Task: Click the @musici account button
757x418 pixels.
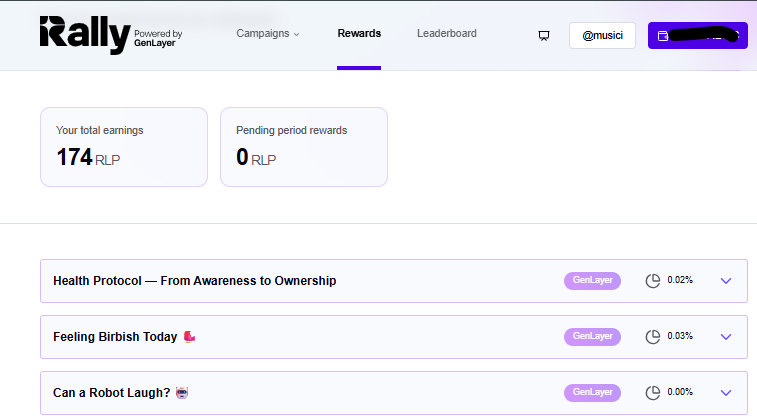Action: point(603,35)
